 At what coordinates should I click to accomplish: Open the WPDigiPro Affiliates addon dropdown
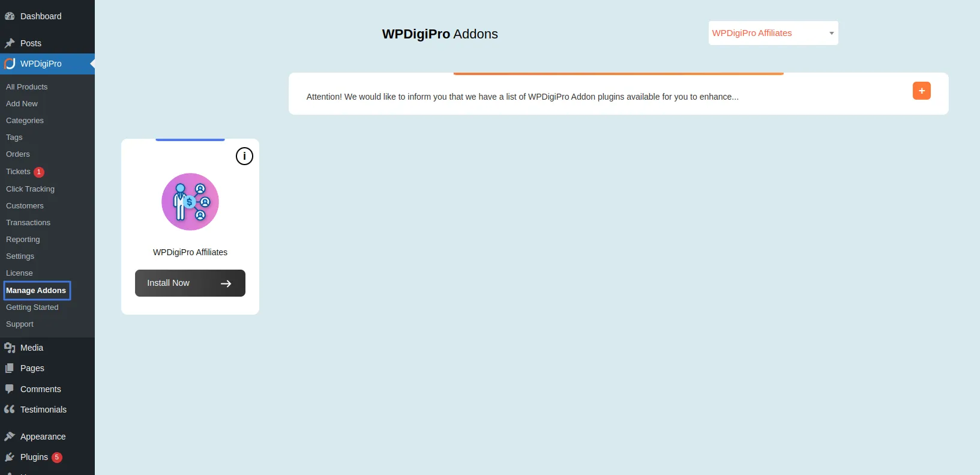(774, 33)
